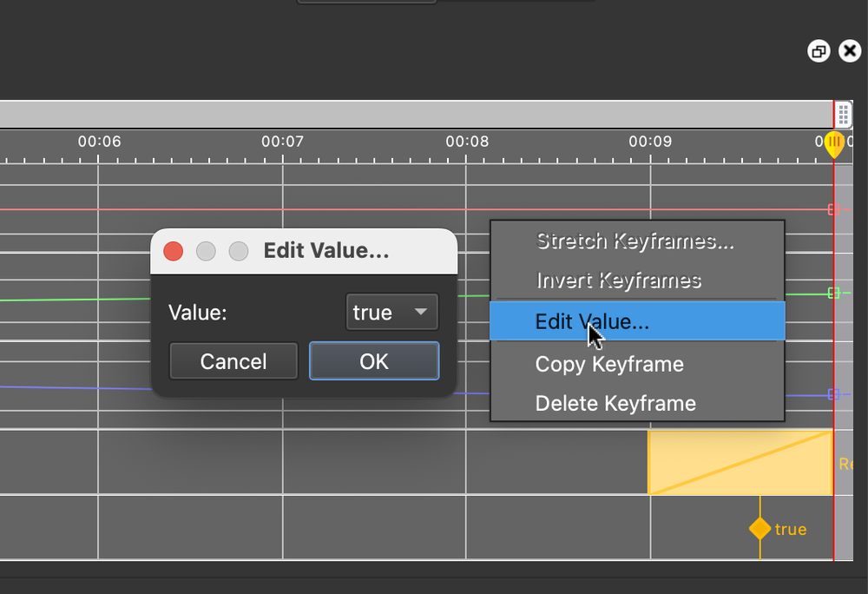The image size is (868, 594).
Task: Close the timeline panel
Action: pyautogui.click(x=850, y=51)
